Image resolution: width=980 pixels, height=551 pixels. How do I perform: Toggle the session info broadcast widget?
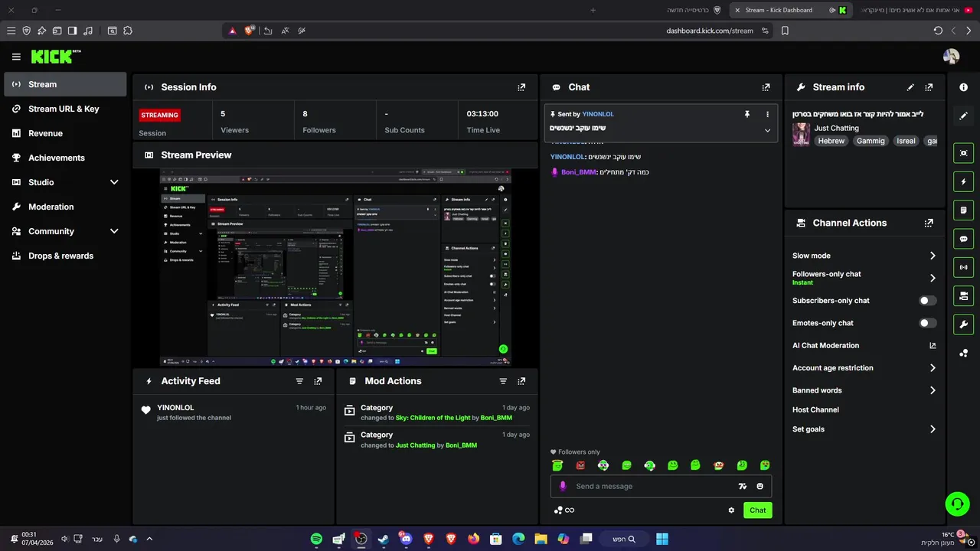963,267
